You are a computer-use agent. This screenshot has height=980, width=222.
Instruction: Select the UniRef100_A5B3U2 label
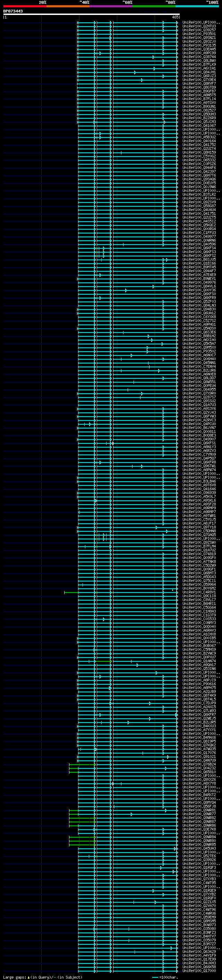(199, 137)
